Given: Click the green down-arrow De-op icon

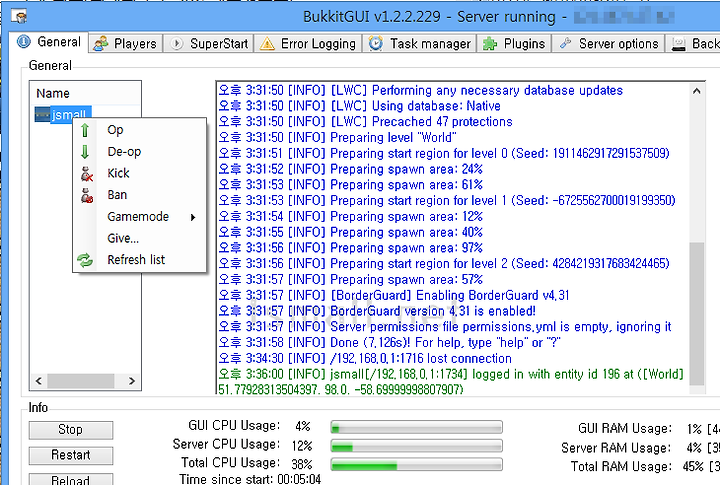Looking at the screenshot, I should coord(85,152).
